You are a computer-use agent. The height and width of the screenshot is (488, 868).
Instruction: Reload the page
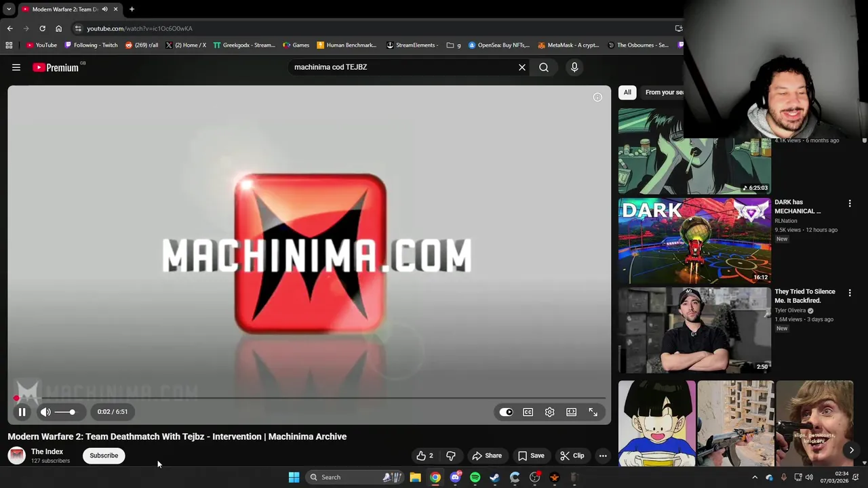[x=42, y=28]
